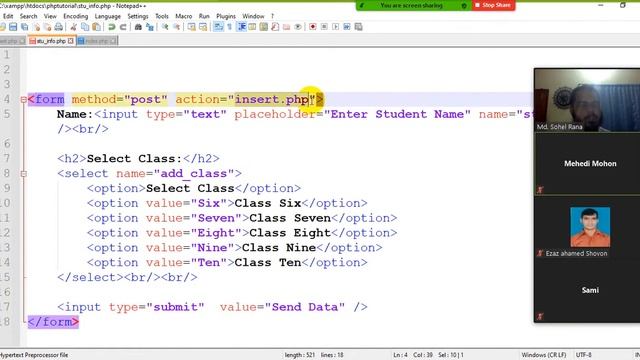The width and height of the screenshot is (640, 360).
Task: Open the View menu
Action: pos(50,16)
